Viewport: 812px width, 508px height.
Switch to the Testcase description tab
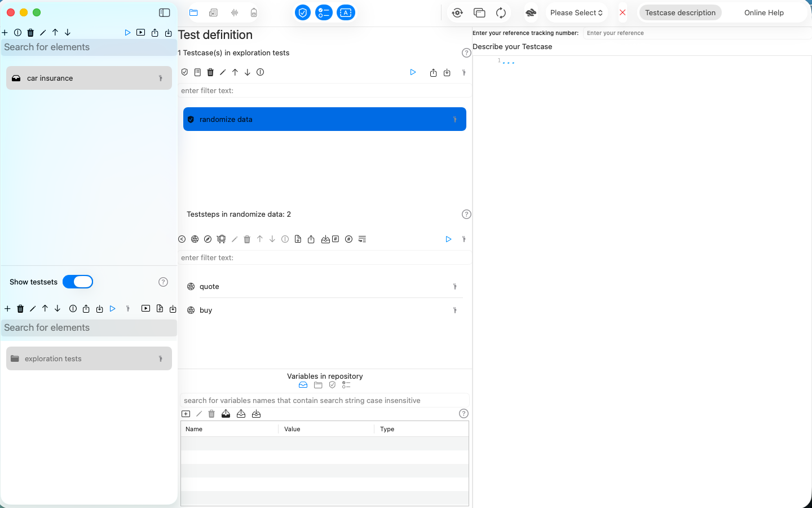pos(680,12)
